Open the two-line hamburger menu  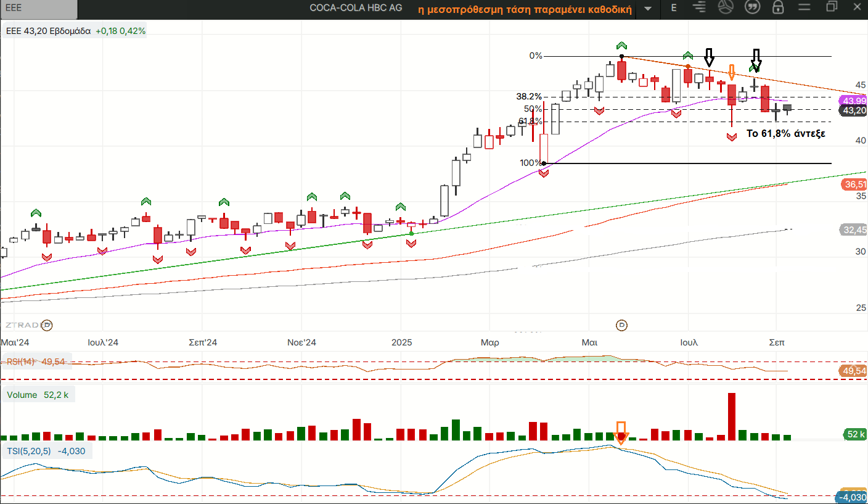803,8
